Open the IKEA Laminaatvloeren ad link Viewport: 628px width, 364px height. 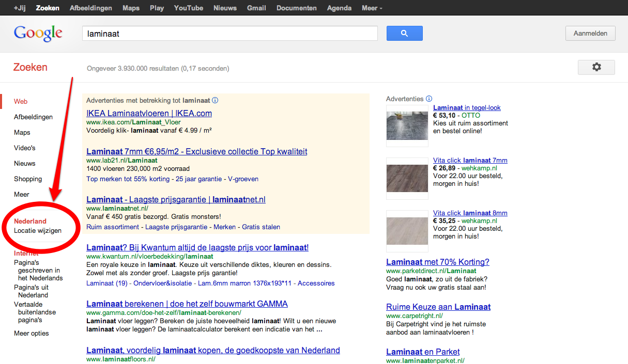(149, 114)
